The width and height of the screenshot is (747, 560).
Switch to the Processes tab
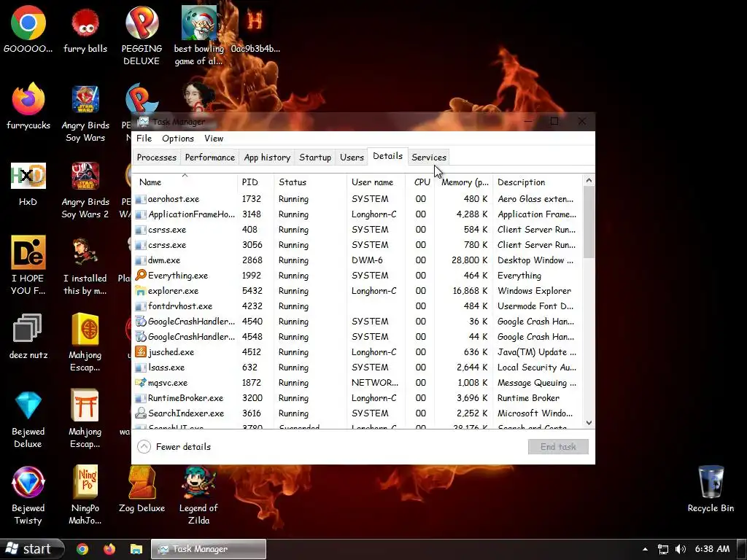[156, 157]
